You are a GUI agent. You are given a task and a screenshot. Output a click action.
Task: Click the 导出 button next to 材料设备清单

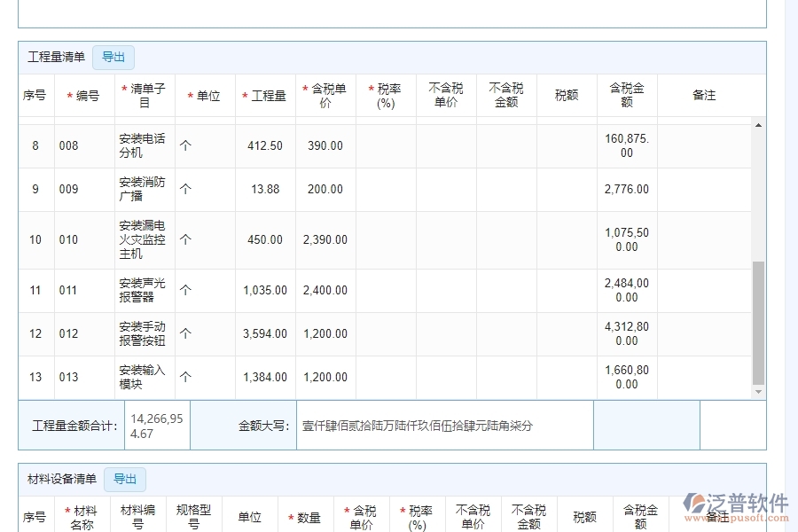coord(124,479)
